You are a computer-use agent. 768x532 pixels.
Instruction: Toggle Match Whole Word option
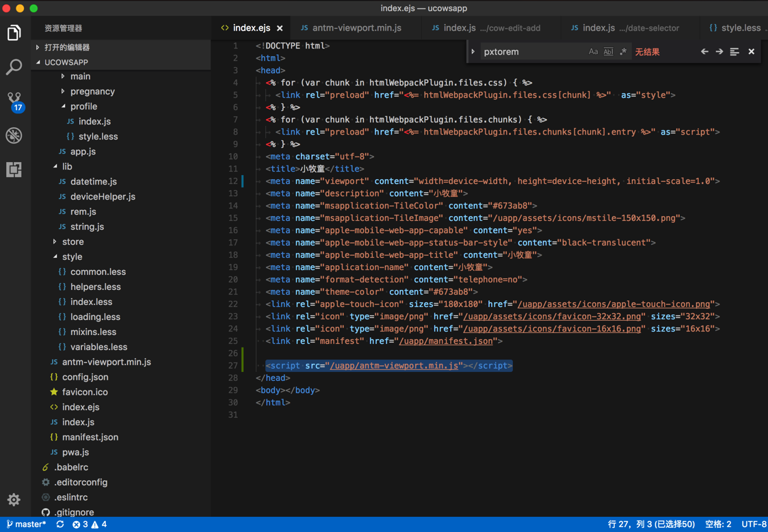pos(608,52)
